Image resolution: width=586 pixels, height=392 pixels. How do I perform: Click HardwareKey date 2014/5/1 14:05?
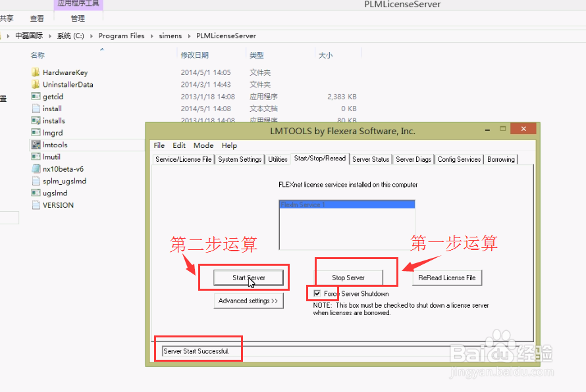click(x=206, y=72)
